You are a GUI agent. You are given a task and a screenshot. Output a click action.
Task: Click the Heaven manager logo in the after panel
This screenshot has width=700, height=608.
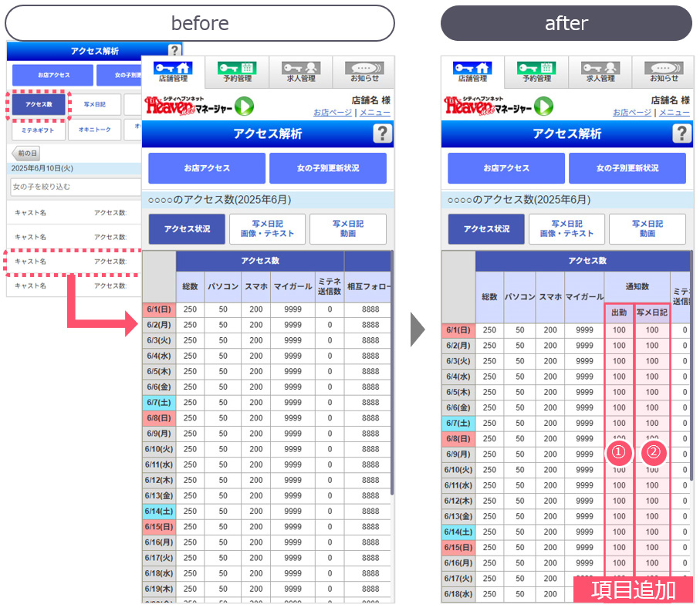[x=499, y=106]
